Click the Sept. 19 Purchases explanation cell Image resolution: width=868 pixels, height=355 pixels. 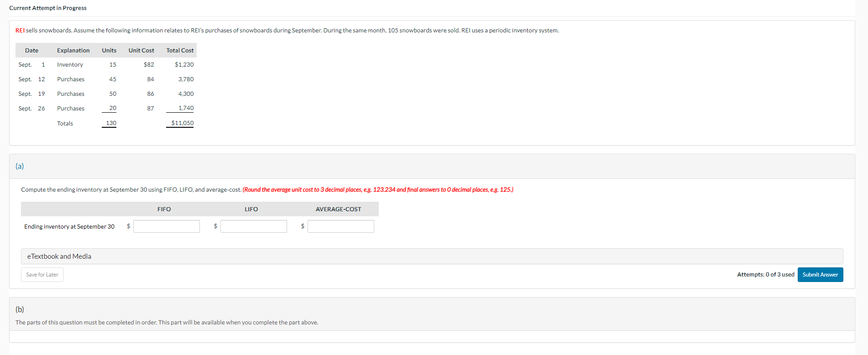(x=71, y=94)
